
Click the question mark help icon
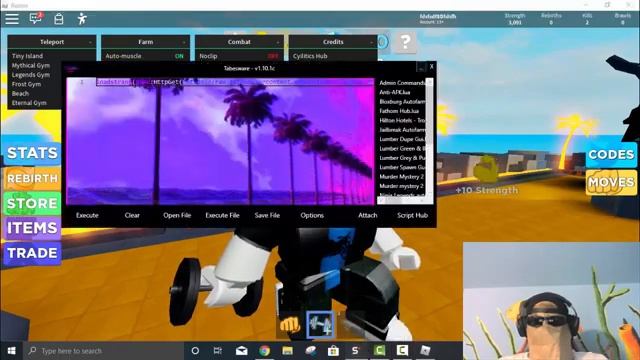click(x=405, y=42)
